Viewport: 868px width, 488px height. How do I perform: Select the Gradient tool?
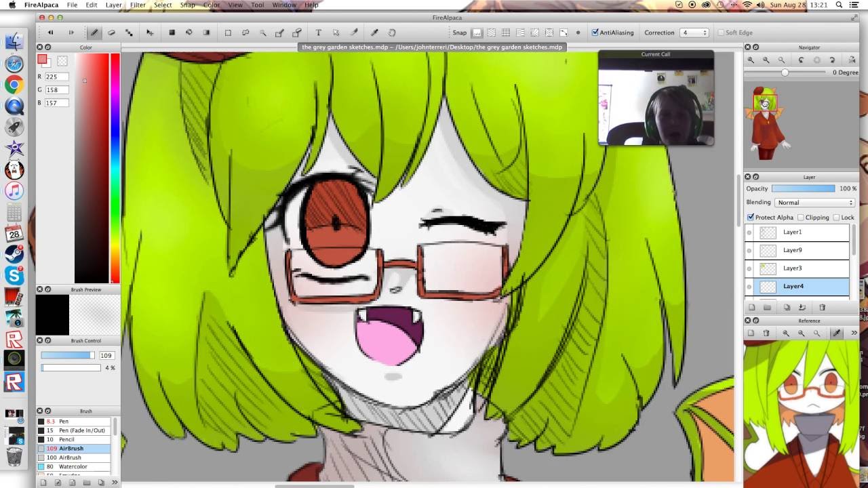pyautogui.click(x=207, y=33)
